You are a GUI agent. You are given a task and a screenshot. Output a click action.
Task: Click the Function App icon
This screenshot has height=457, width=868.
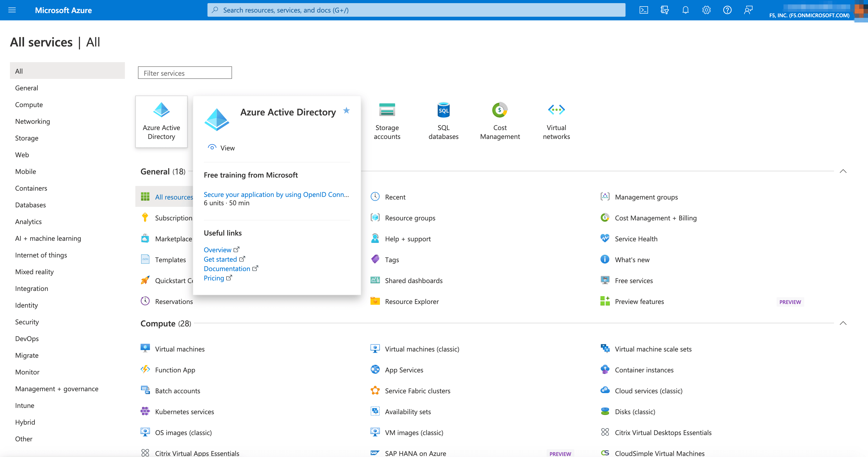146,369
